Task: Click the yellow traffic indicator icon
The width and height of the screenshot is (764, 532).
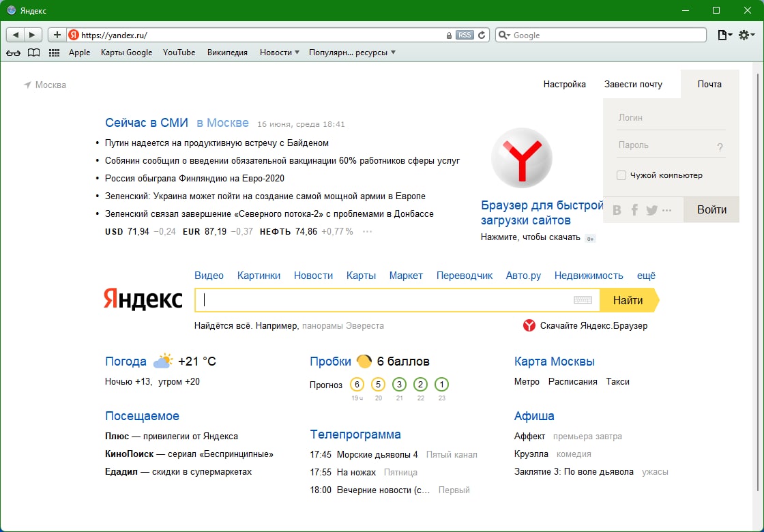Action: (x=364, y=361)
